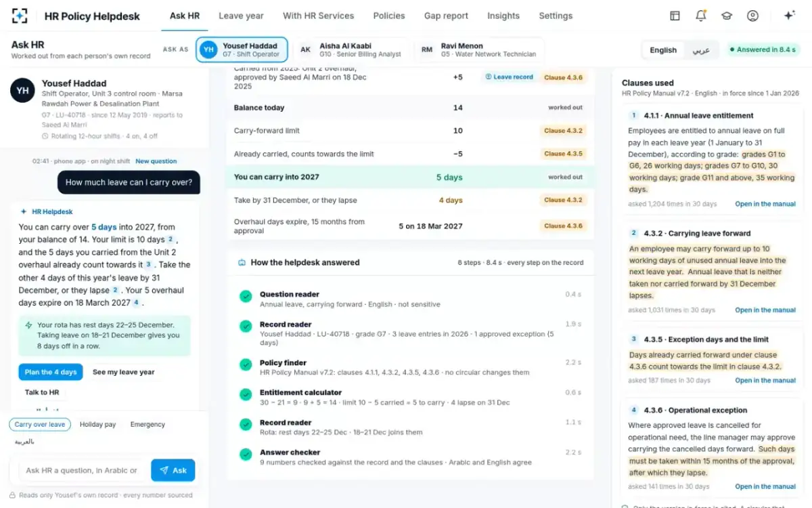The width and height of the screenshot is (812, 508).
Task: Focus the Ask HR a question field
Action: click(83, 470)
